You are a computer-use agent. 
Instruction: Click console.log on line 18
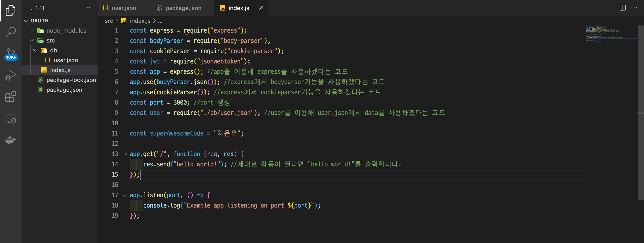coord(162,205)
